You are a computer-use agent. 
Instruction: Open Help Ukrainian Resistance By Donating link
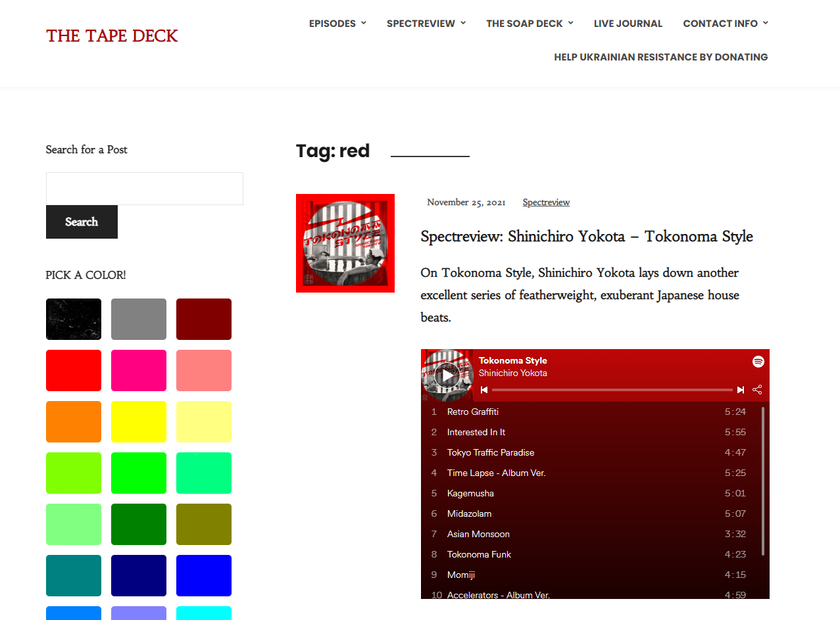(x=661, y=57)
